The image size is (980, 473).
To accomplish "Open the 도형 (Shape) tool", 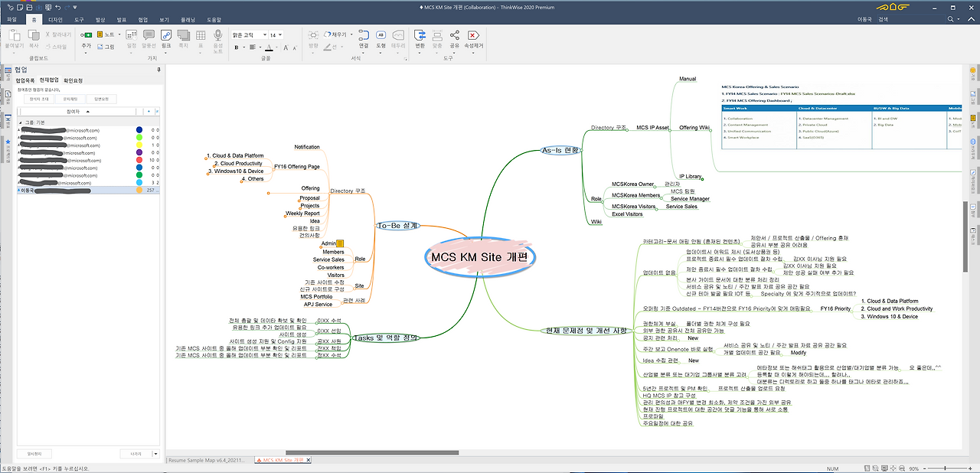I will pyautogui.click(x=381, y=39).
